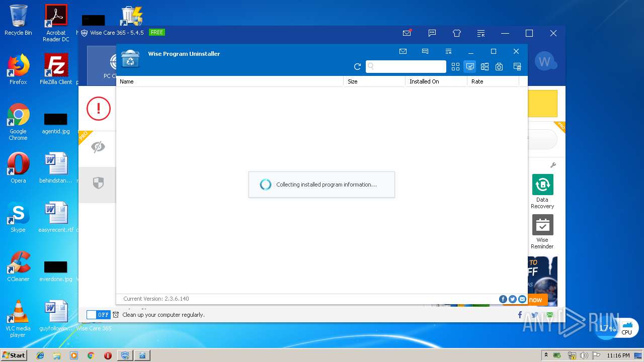Open Windows Explorer taskbar icon
This screenshot has width=644, height=362.
57,355
